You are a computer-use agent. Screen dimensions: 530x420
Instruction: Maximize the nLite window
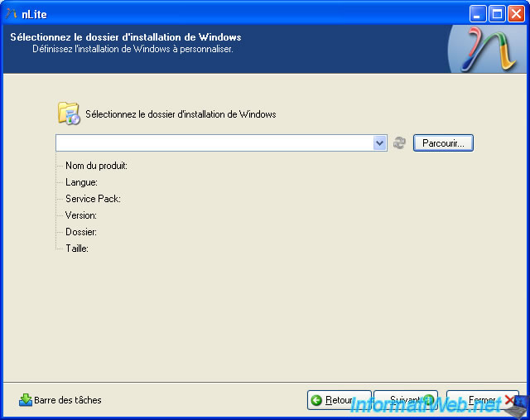click(497, 14)
